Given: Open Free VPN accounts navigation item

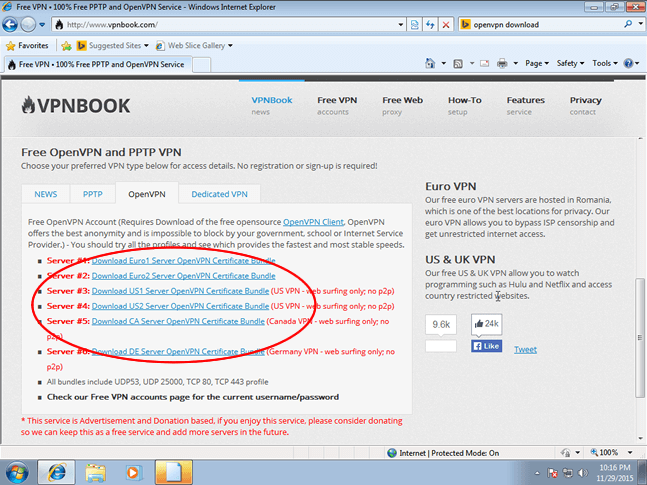Looking at the screenshot, I should point(337,106).
